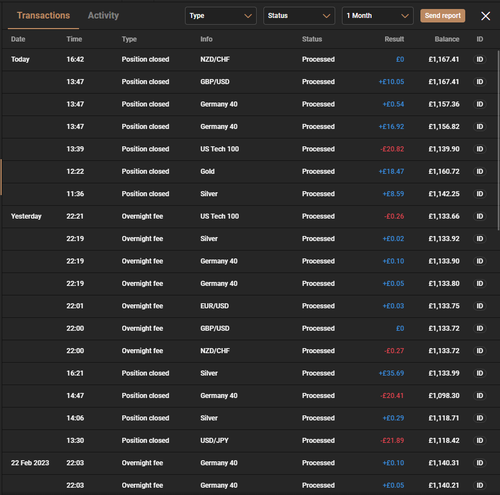Open ID badge for balance £1,140.31 row
This screenshot has height=495, width=500.
click(480, 463)
